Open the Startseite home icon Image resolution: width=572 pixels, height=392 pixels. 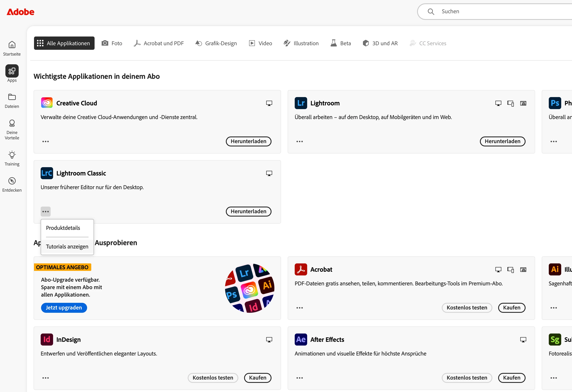[12, 45]
